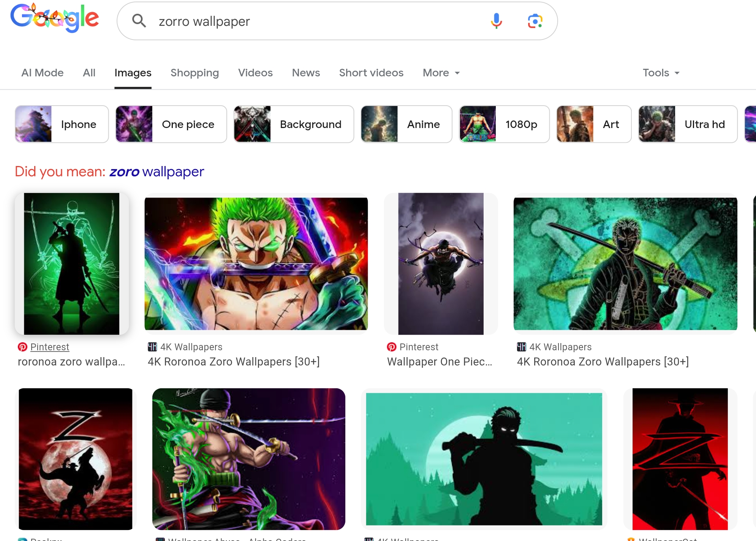Screen dimensions: 756x541
Task: Click the Pinterest icon under first image
Action: tap(22, 347)
